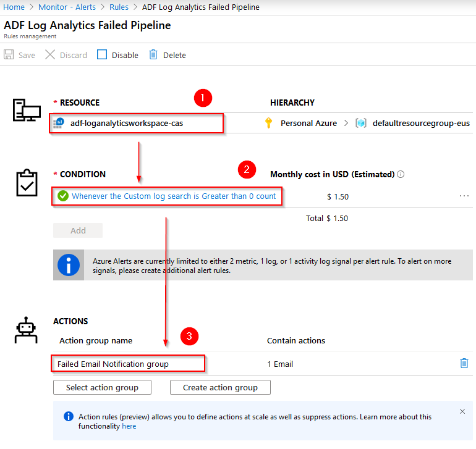Click the info icon in Action rules notice
The width and height of the screenshot is (476, 449).
point(69,416)
